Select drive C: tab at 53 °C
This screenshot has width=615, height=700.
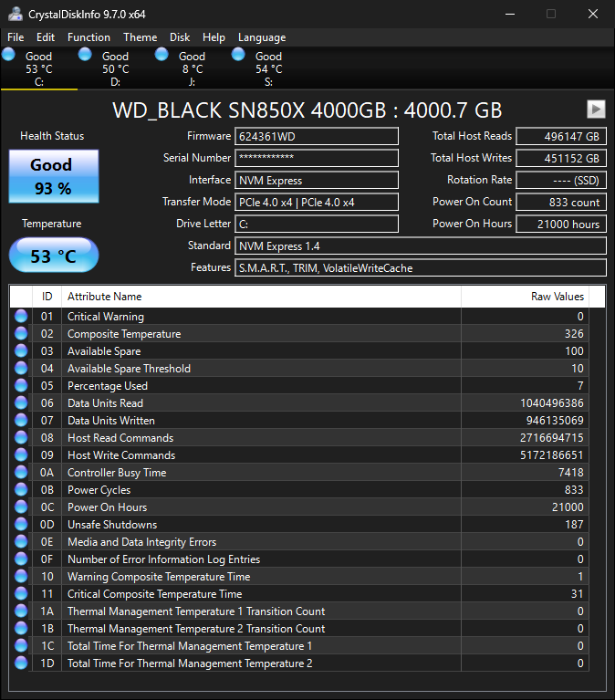pyautogui.click(x=39, y=68)
